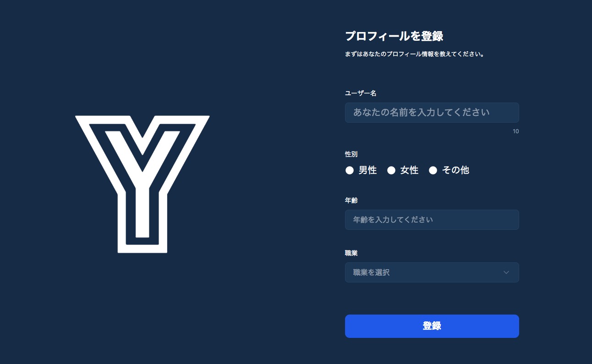
Task: Click the まずはあなたのプロフィール subtitle text
Action: click(x=415, y=54)
